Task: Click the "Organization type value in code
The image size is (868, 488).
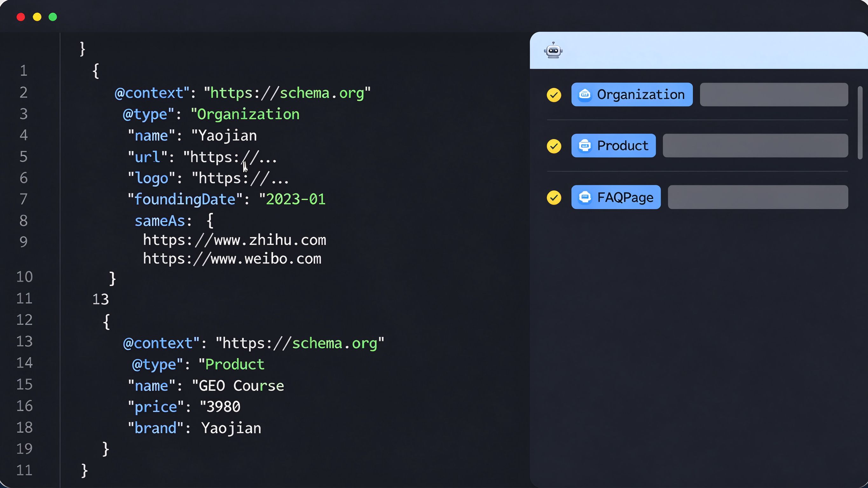Action: [245, 114]
